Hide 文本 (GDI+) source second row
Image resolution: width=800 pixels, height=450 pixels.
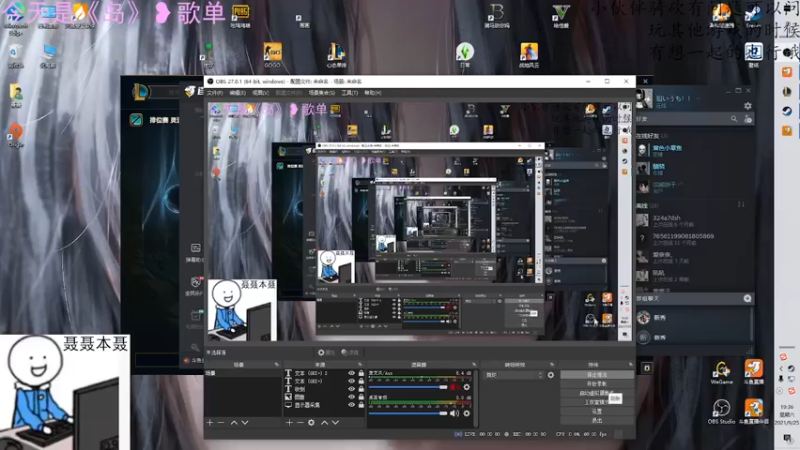coord(351,381)
